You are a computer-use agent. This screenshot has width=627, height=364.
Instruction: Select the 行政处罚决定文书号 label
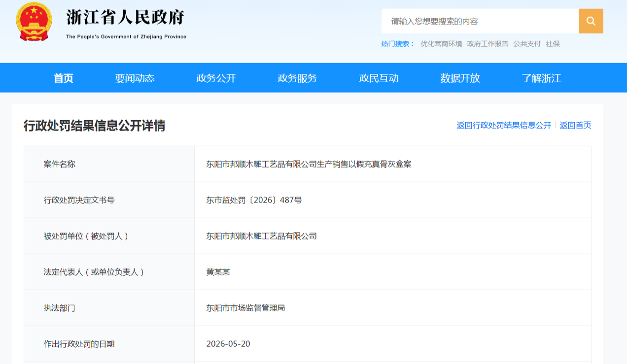tap(79, 200)
